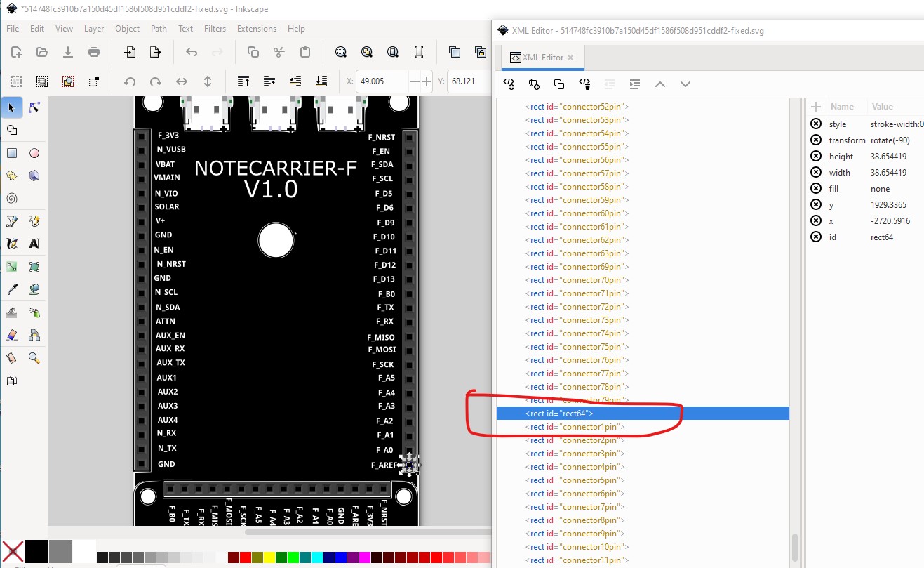The width and height of the screenshot is (924, 568).
Task: Click the Open document folder icon
Action: click(x=42, y=52)
